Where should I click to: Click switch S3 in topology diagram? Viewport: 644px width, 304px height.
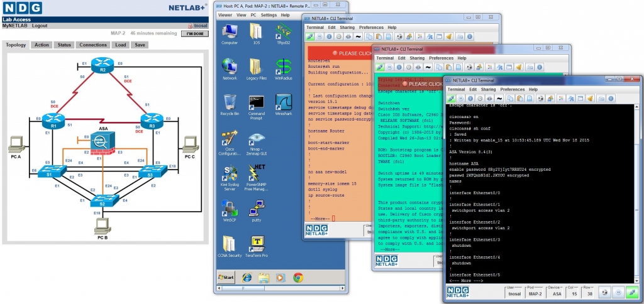tap(153, 171)
